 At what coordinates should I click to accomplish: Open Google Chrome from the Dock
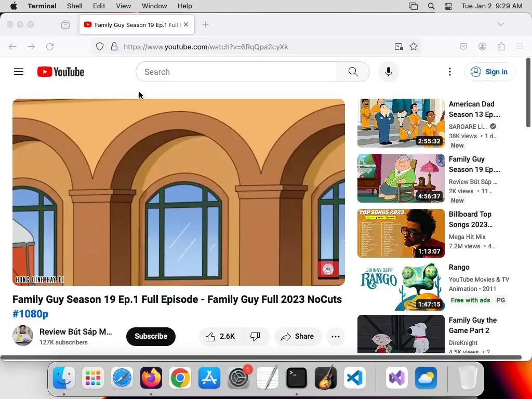tap(180, 378)
